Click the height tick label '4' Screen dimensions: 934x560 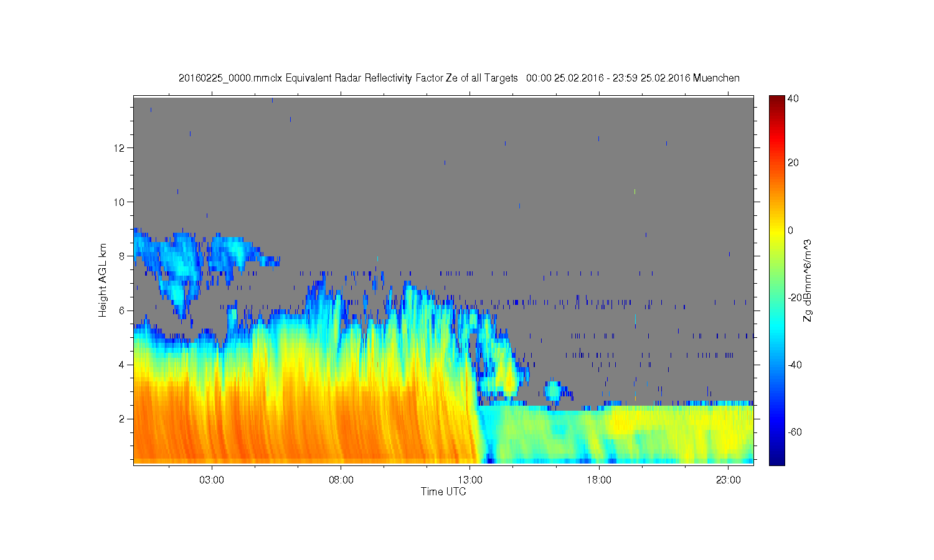(x=123, y=365)
